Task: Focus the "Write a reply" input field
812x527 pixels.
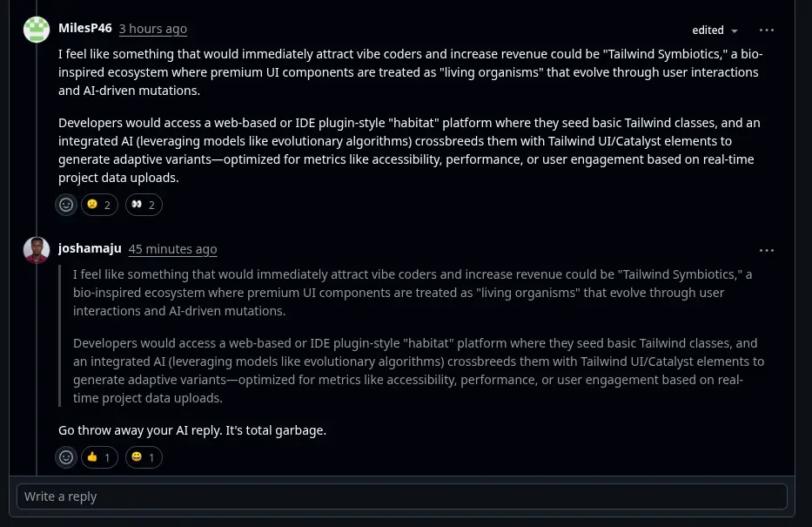Action: (401, 497)
